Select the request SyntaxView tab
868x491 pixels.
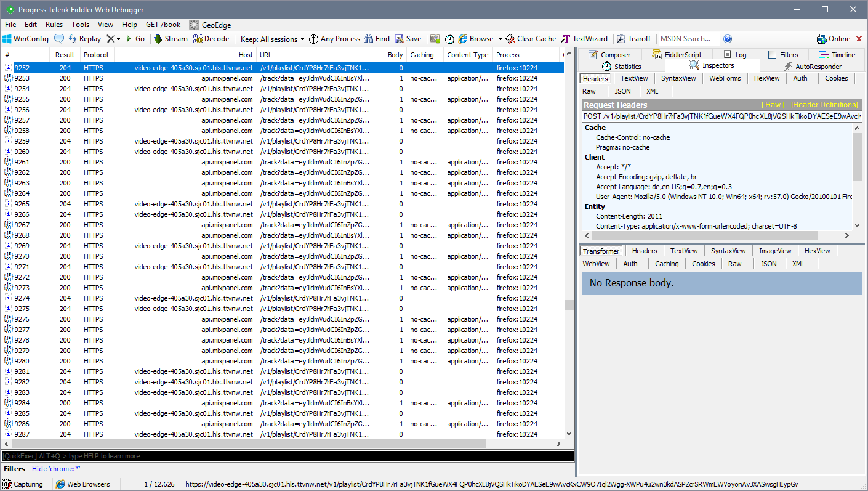pyautogui.click(x=678, y=78)
